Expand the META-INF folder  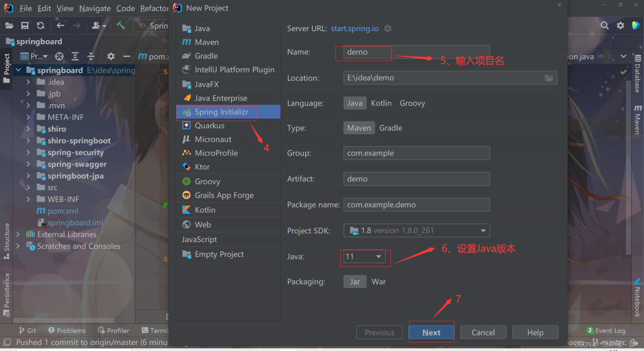click(28, 117)
